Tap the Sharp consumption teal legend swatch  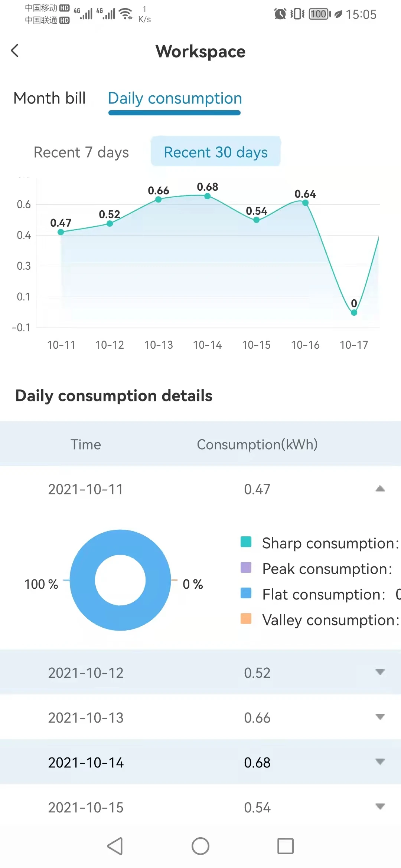pos(246,542)
